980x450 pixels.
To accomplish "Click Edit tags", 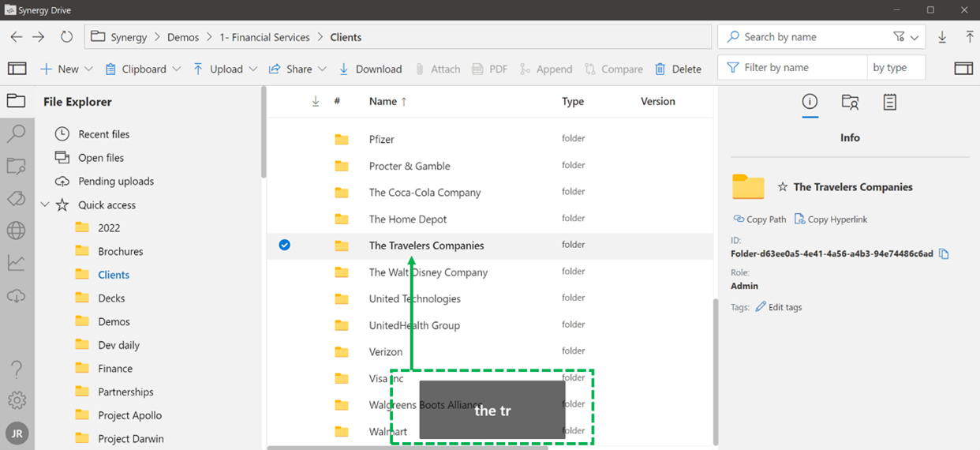I will (779, 307).
